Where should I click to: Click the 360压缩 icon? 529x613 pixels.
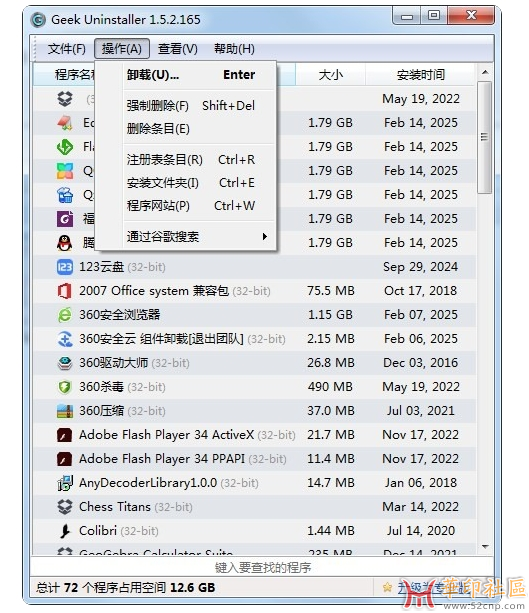tap(65, 411)
